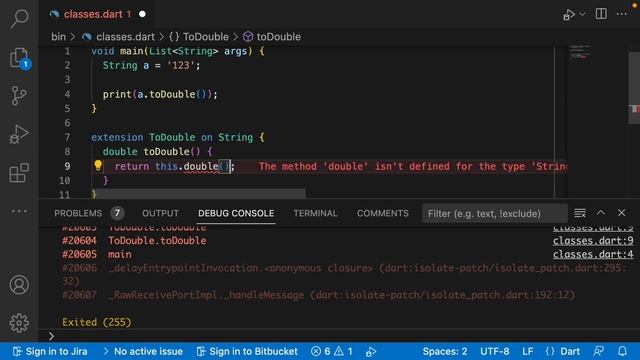The width and height of the screenshot is (640, 360).
Task: Clear the debug console output
Action: coord(580,213)
